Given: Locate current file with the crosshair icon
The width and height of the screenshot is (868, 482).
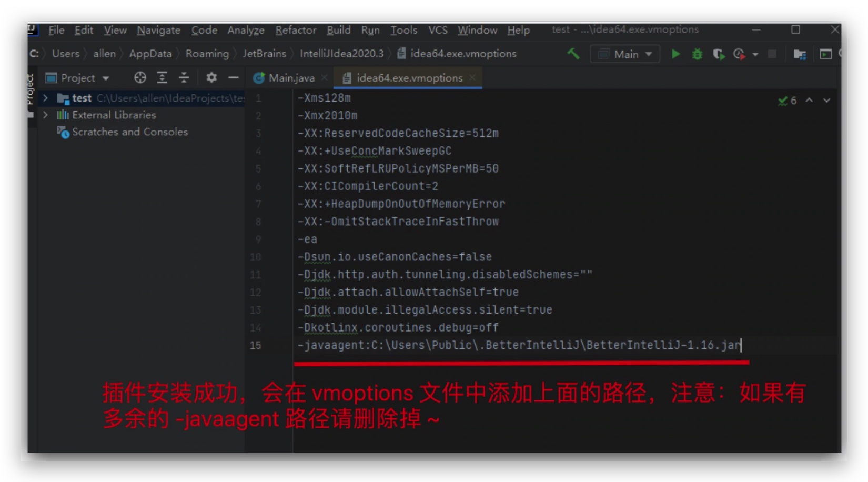Looking at the screenshot, I should point(140,78).
